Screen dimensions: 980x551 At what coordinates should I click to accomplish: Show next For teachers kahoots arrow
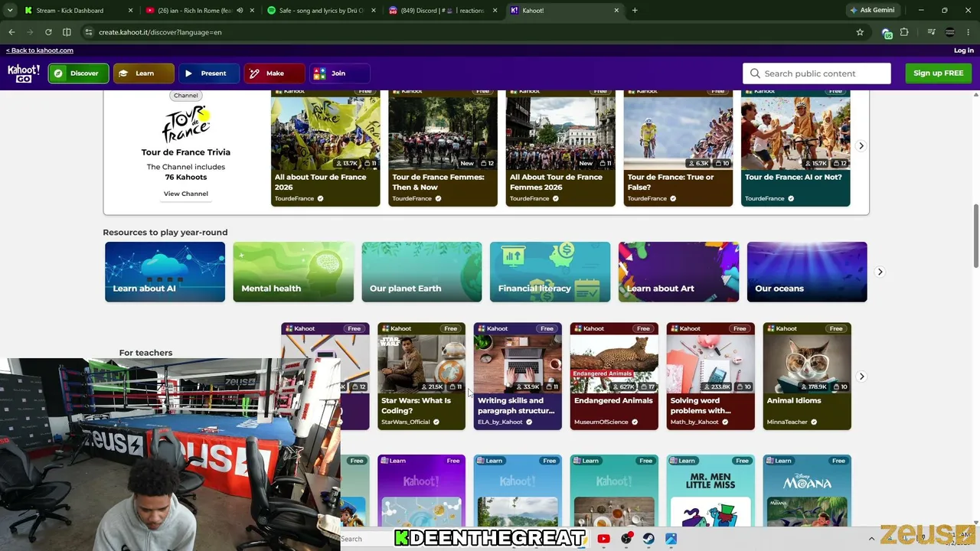861,377
